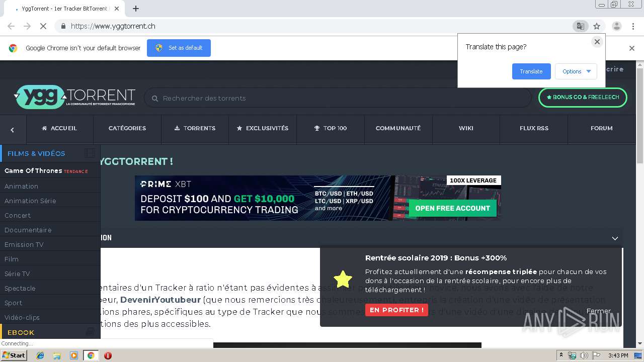
Task: Collapse the sidebar with the left chevron
Action: 13,130
